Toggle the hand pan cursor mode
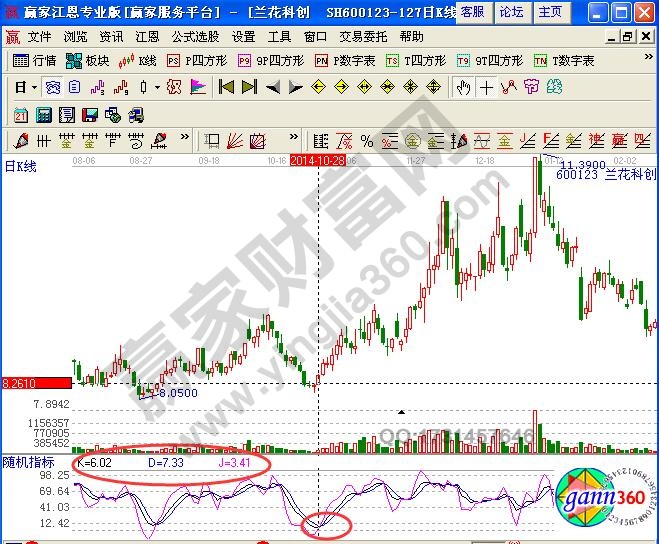Screen dimensions: 659x544 463,87
